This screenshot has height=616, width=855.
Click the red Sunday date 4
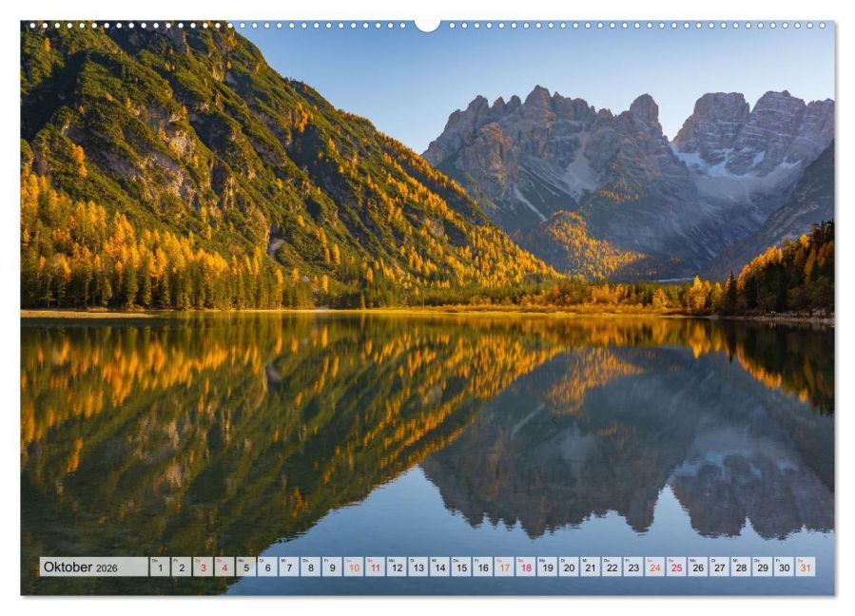(224, 567)
